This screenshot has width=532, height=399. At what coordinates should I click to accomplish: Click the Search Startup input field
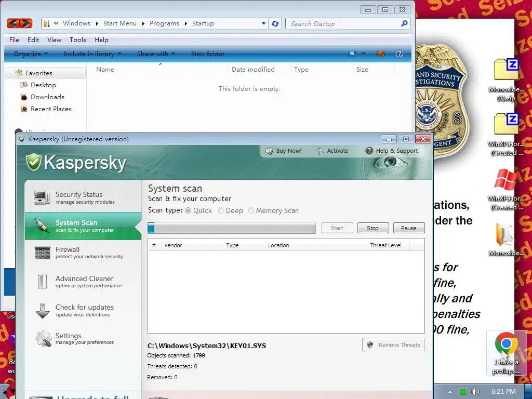343,23
